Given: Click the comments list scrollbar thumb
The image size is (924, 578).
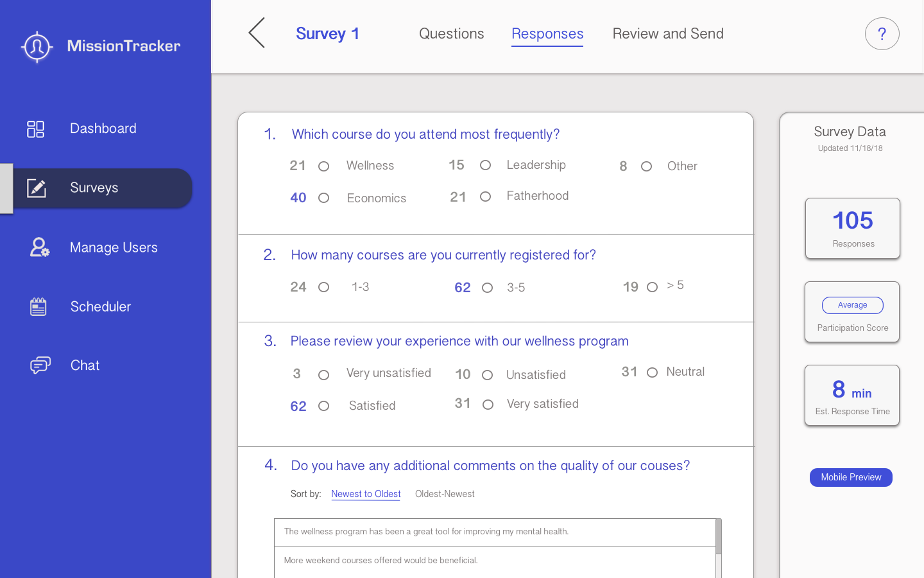Looking at the screenshot, I should 719,536.
